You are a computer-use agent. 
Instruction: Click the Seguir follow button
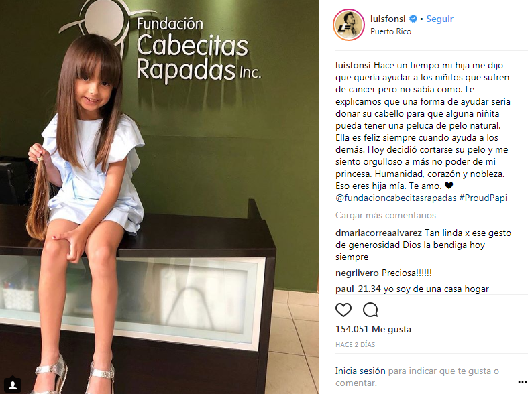[x=439, y=19]
